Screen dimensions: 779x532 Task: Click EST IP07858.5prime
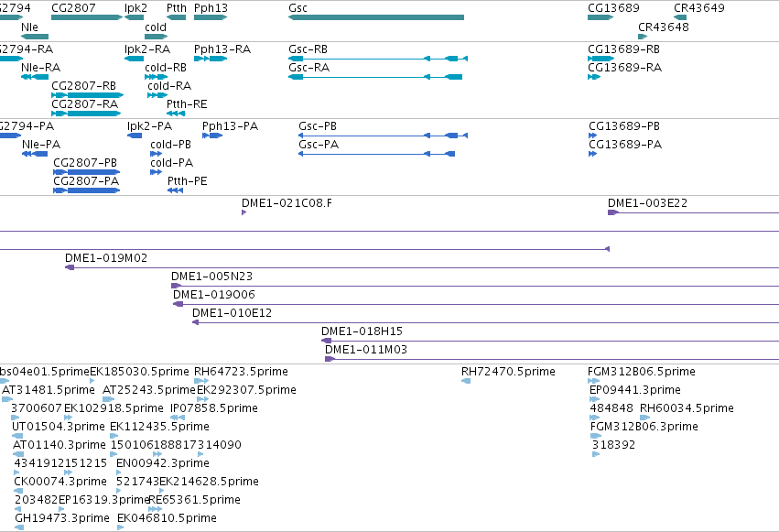tap(214, 408)
